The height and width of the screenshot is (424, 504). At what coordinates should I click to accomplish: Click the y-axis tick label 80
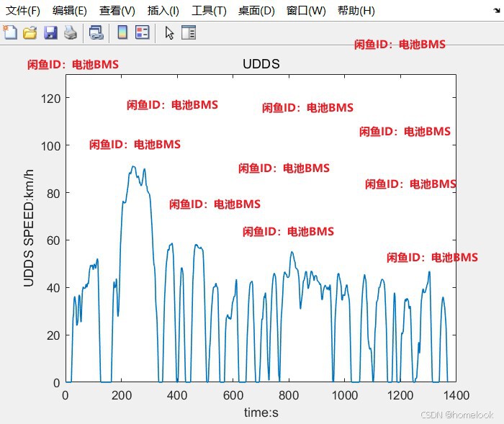pyautogui.click(x=53, y=194)
